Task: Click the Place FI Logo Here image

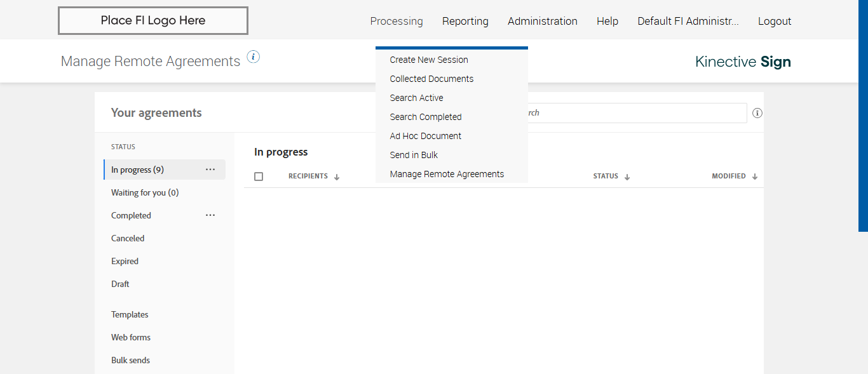Action: coord(153,21)
